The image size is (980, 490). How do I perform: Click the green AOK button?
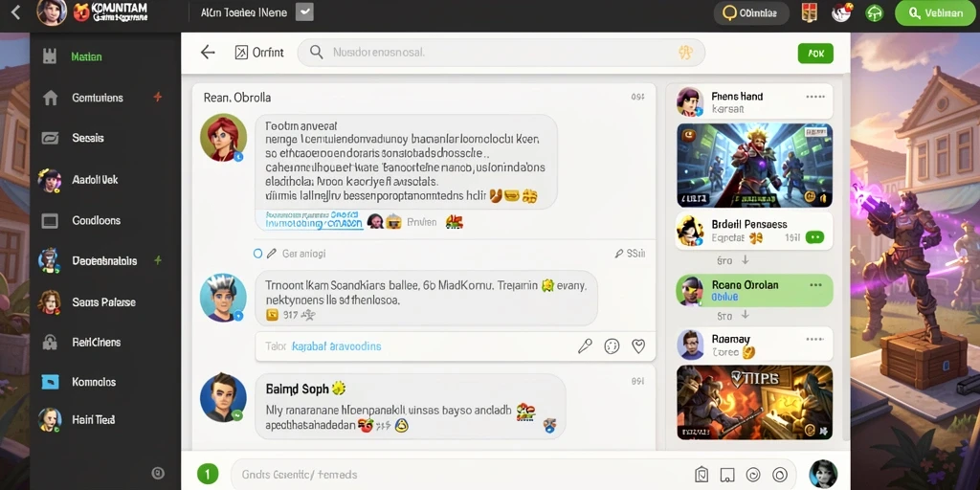(815, 54)
